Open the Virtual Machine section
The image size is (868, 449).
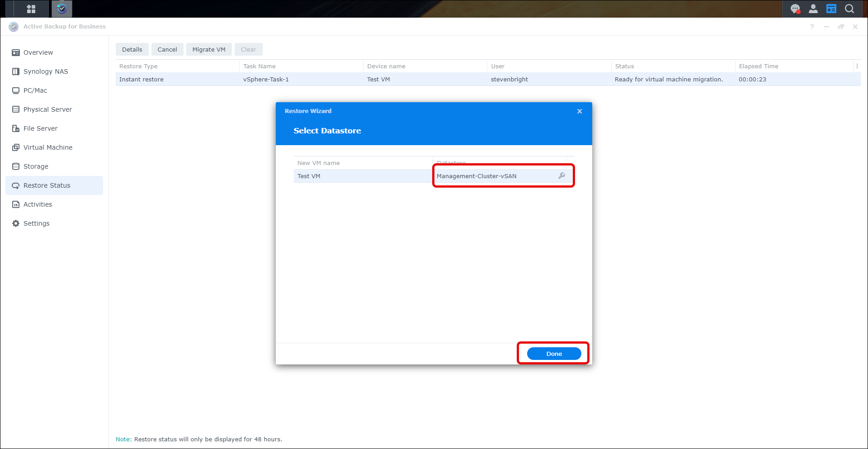tap(47, 147)
